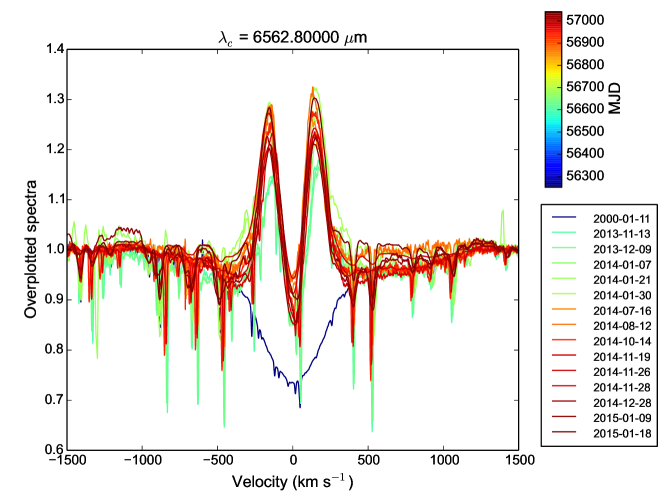Click y-axis tick label 1.2
The height and width of the screenshot is (501, 664).
(x=55, y=149)
